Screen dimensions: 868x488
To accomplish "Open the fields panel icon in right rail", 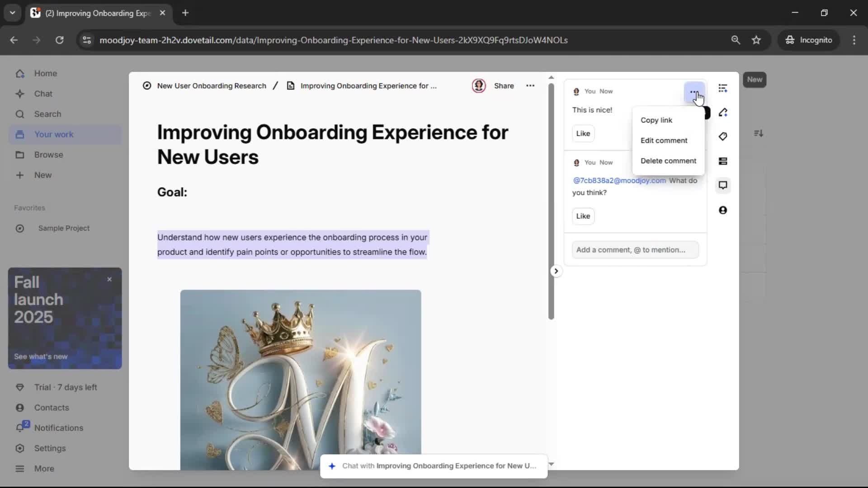I will point(723,161).
